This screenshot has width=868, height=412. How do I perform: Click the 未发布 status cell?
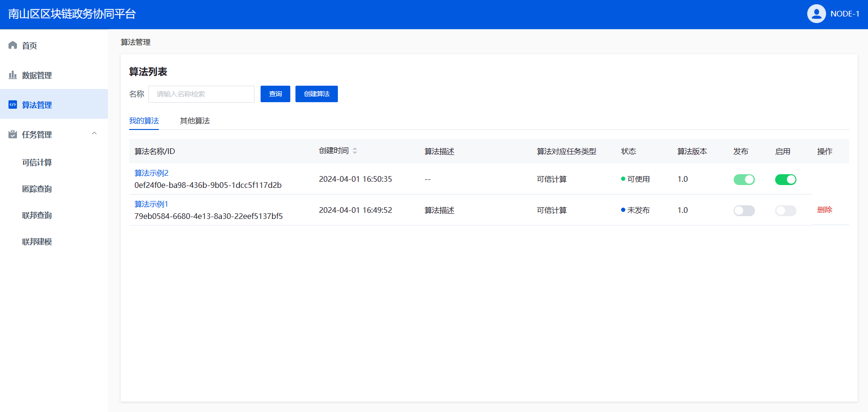pos(635,210)
